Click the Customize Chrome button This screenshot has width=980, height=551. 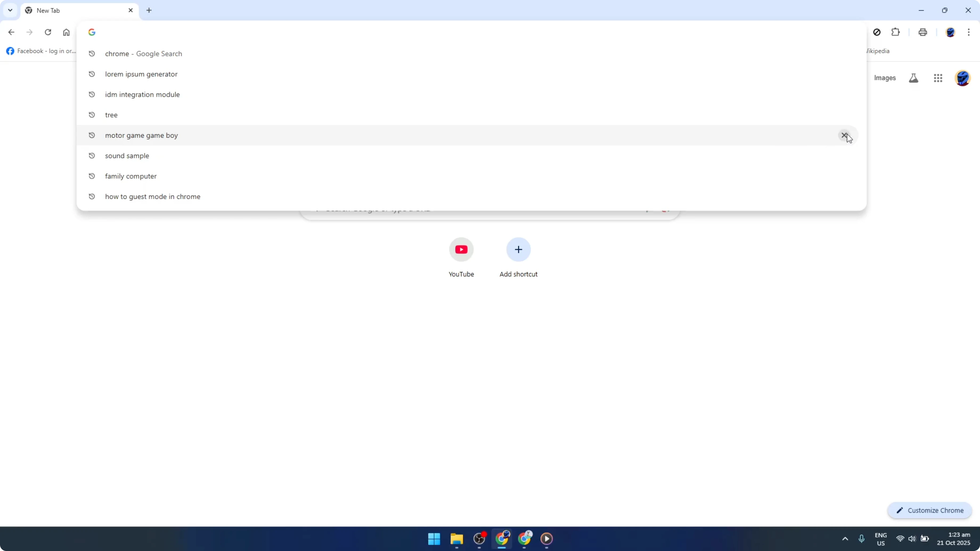(x=930, y=510)
